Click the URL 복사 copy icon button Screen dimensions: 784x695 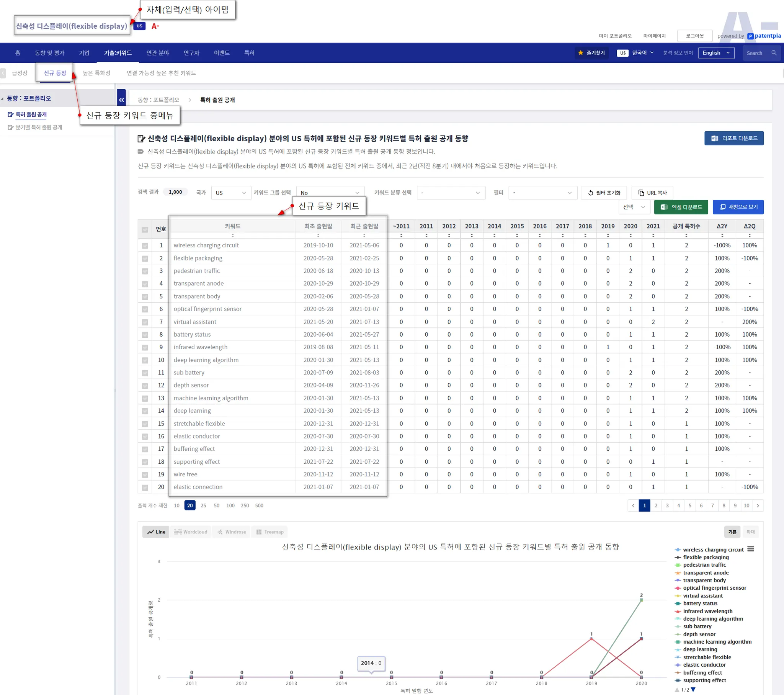[652, 193]
